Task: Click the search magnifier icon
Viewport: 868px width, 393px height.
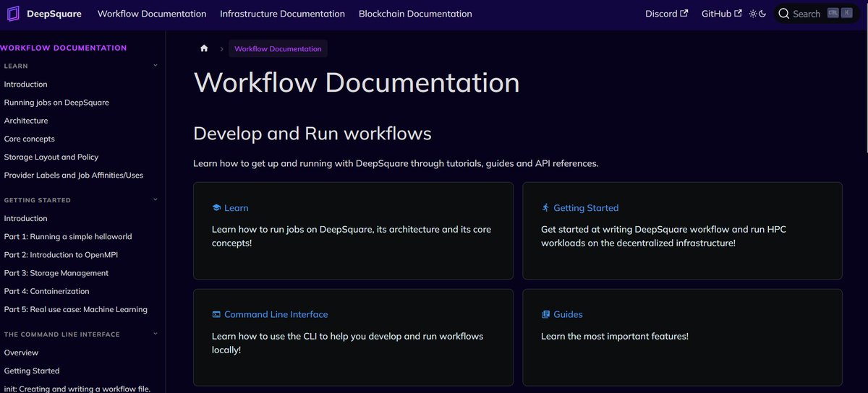Action: coord(783,14)
